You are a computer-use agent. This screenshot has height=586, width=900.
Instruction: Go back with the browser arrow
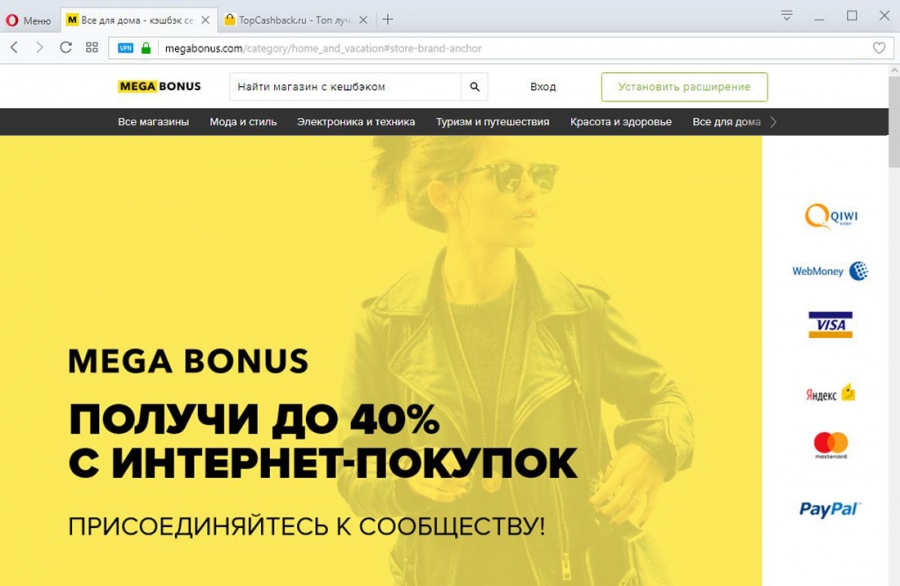pyautogui.click(x=15, y=48)
